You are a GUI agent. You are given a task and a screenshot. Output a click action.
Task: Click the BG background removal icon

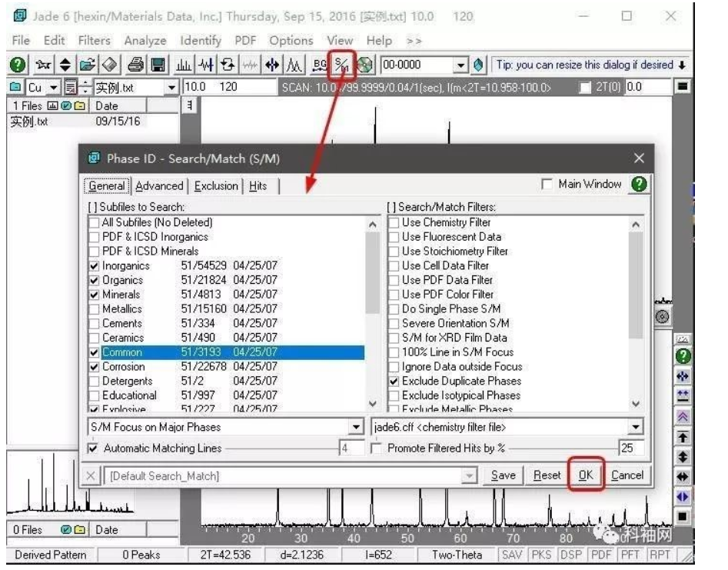click(320, 65)
